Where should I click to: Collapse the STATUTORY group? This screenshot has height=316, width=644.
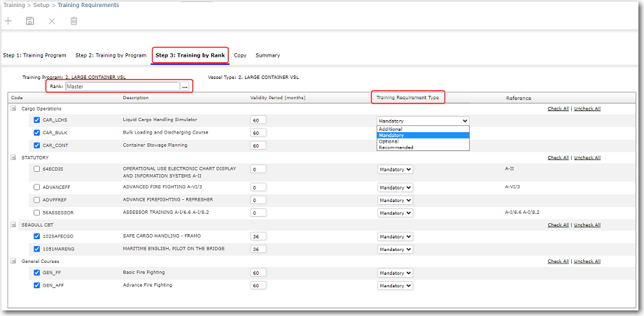(x=13, y=158)
